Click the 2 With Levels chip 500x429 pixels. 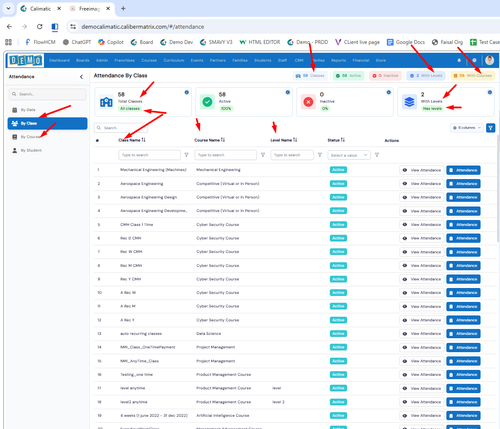(426, 76)
